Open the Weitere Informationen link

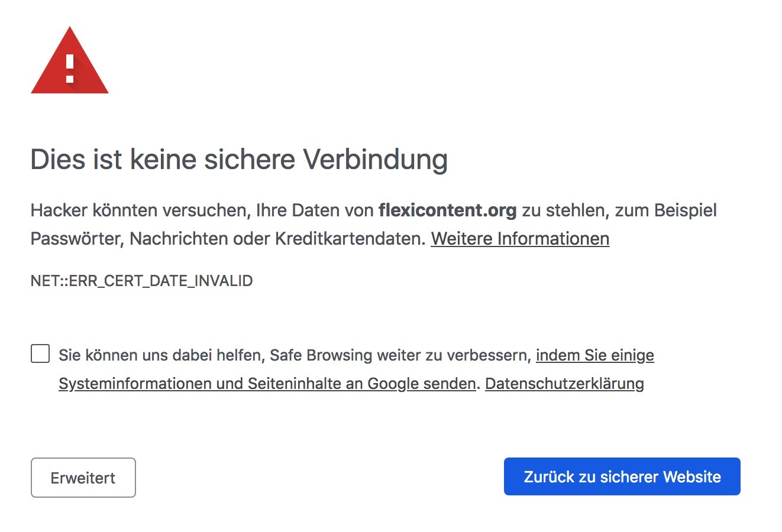[x=520, y=239]
